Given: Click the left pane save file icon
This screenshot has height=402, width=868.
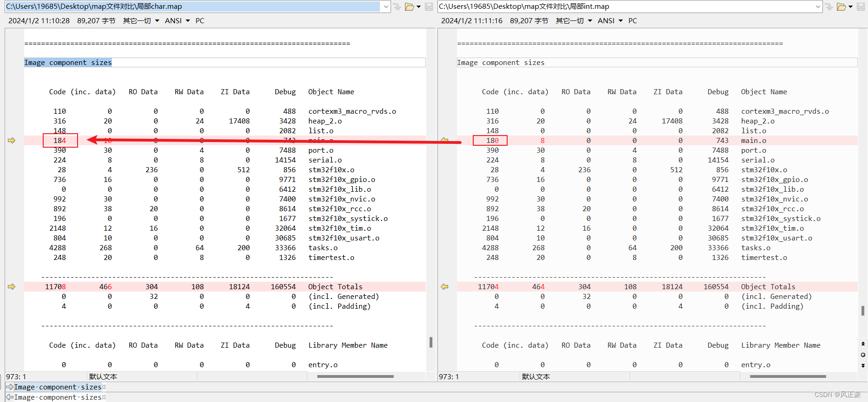Looking at the screenshot, I should pyautogui.click(x=429, y=6).
